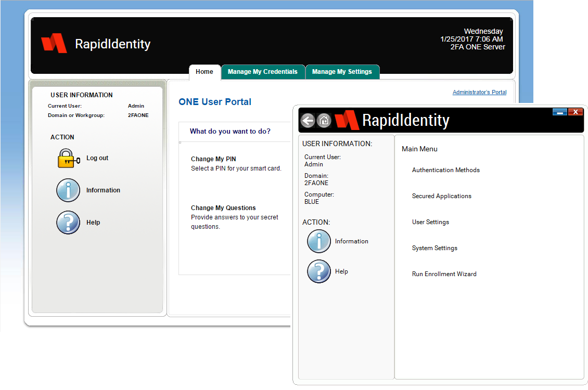Select the Home tab

[x=204, y=72]
